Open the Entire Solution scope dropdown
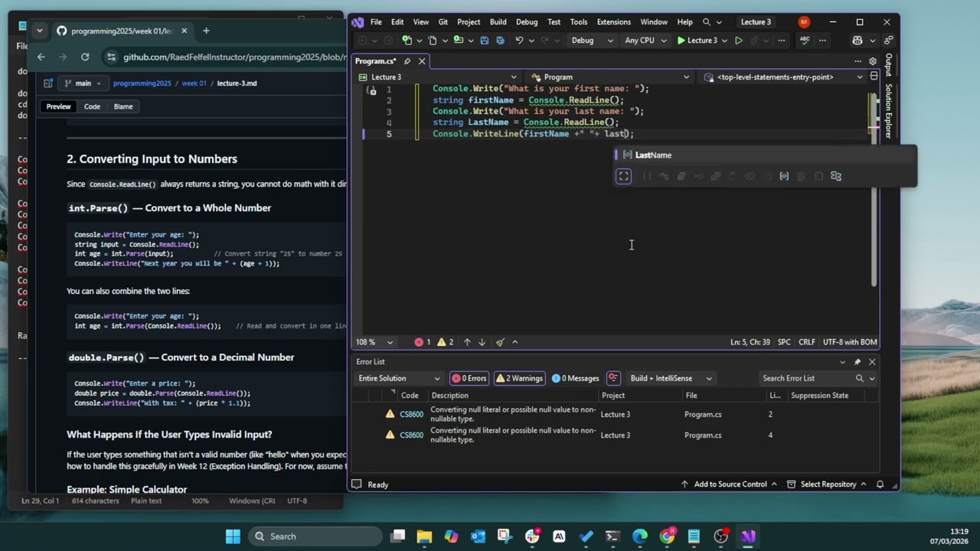980x551 pixels. click(x=399, y=378)
